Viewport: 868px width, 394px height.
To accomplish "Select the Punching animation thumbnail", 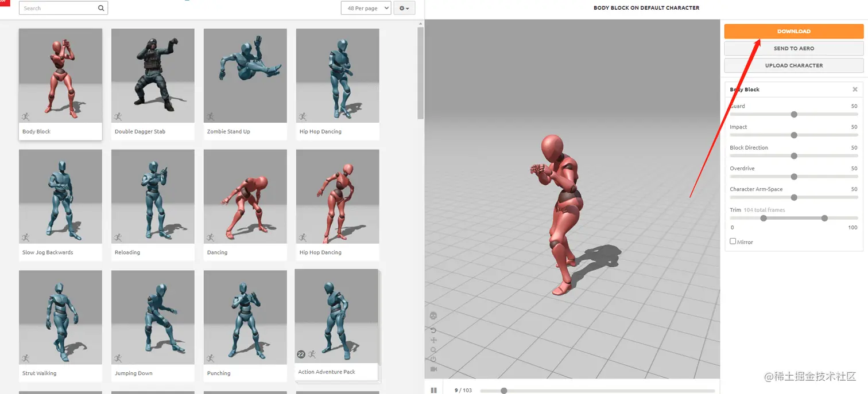I will [x=245, y=318].
